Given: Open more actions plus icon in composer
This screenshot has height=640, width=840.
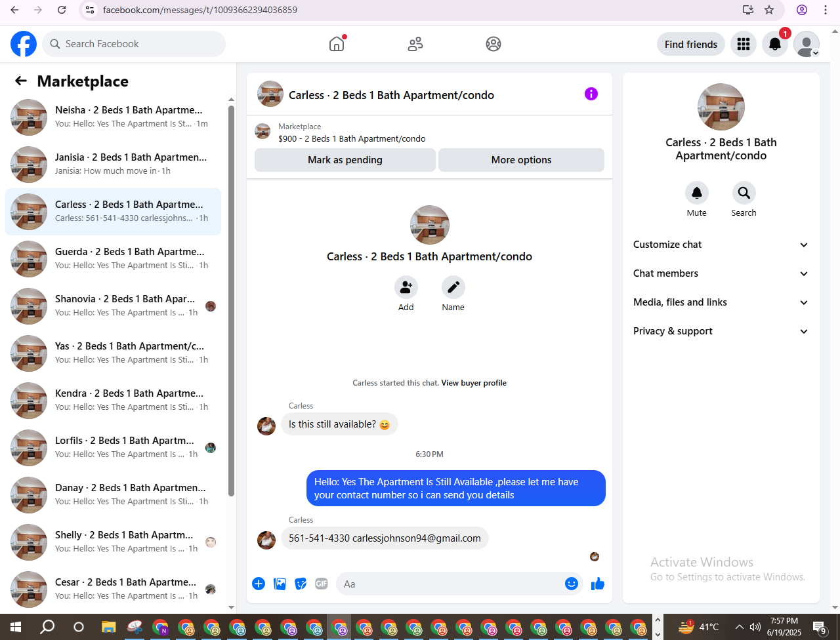Looking at the screenshot, I should 259,584.
